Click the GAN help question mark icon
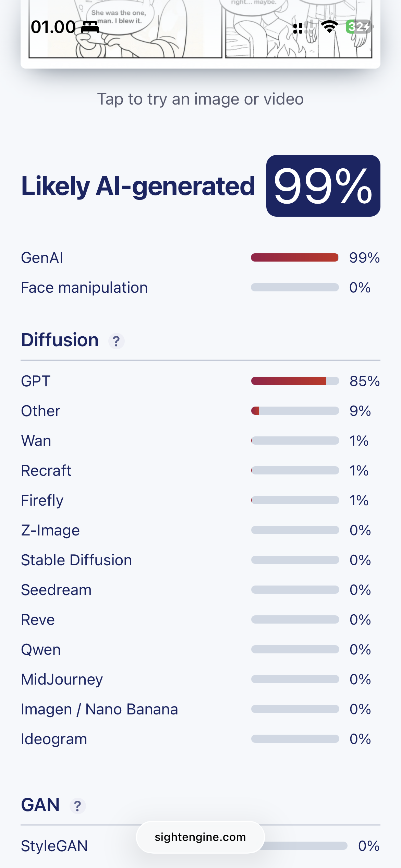 tap(78, 806)
